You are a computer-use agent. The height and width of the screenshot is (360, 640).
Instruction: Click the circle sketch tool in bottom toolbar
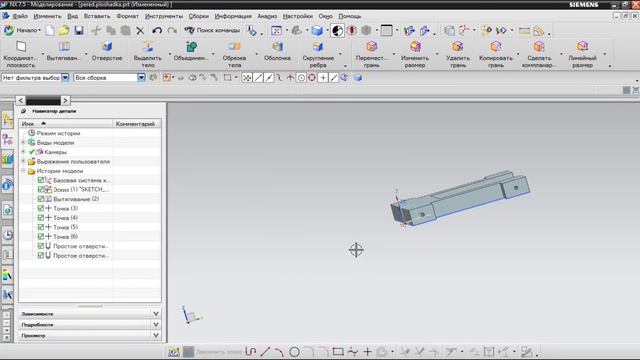pos(294,351)
